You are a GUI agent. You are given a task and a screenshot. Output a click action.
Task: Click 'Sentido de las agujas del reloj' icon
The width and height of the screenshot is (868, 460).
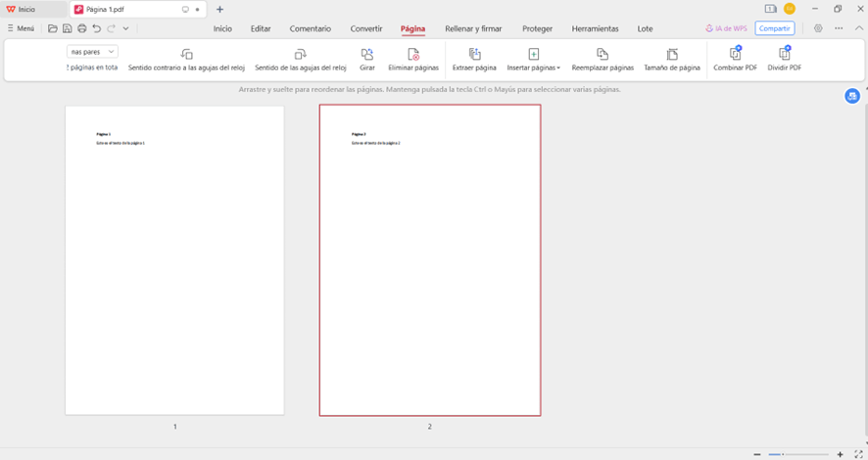[301, 55]
